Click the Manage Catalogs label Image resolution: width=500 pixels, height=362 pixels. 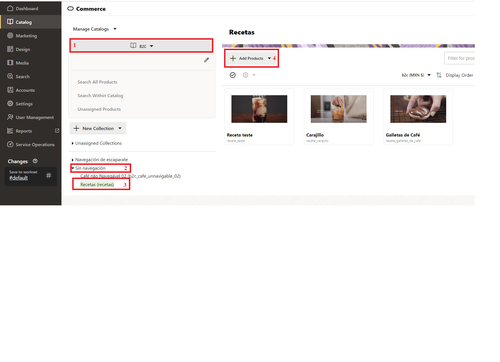point(91,29)
